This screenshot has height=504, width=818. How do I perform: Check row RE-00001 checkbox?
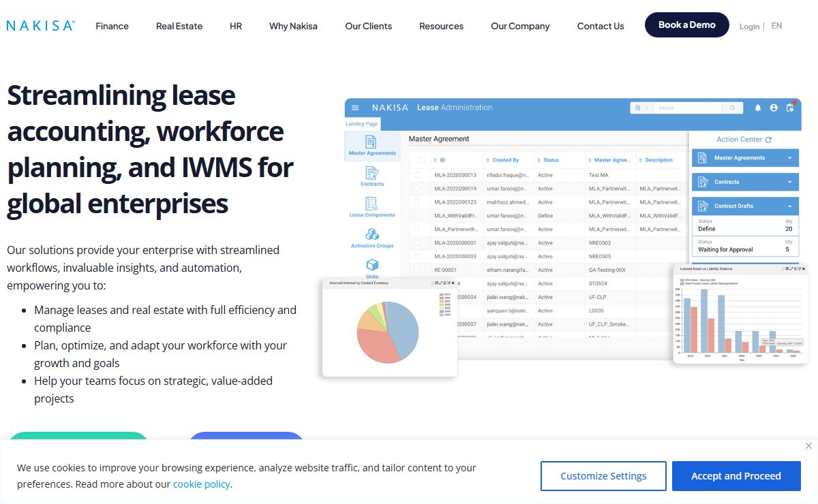coord(416,270)
